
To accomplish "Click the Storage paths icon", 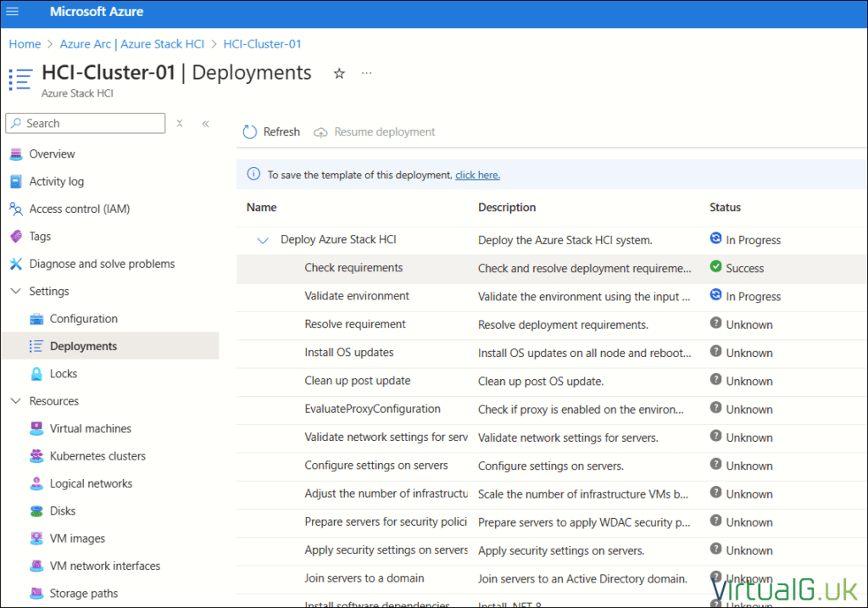I will [x=36, y=593].
